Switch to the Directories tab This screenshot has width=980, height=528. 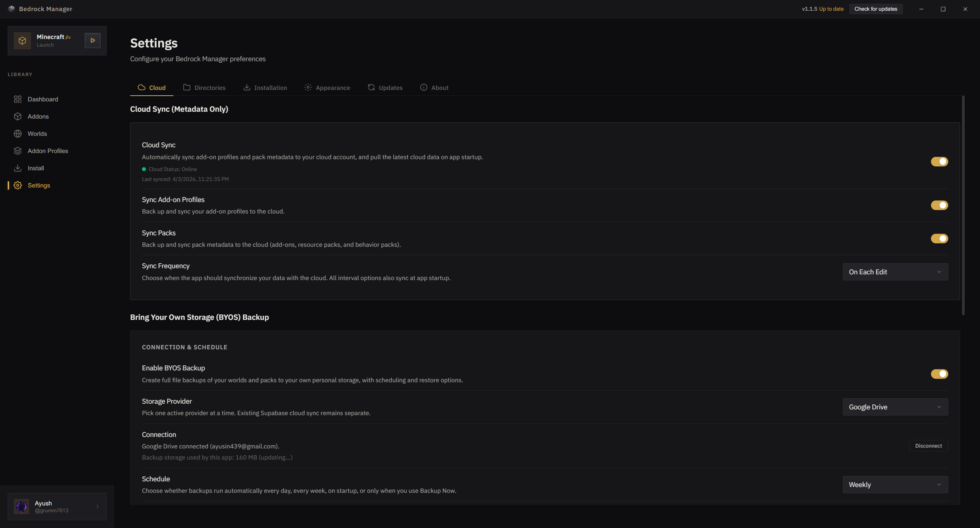click(204, 88)
